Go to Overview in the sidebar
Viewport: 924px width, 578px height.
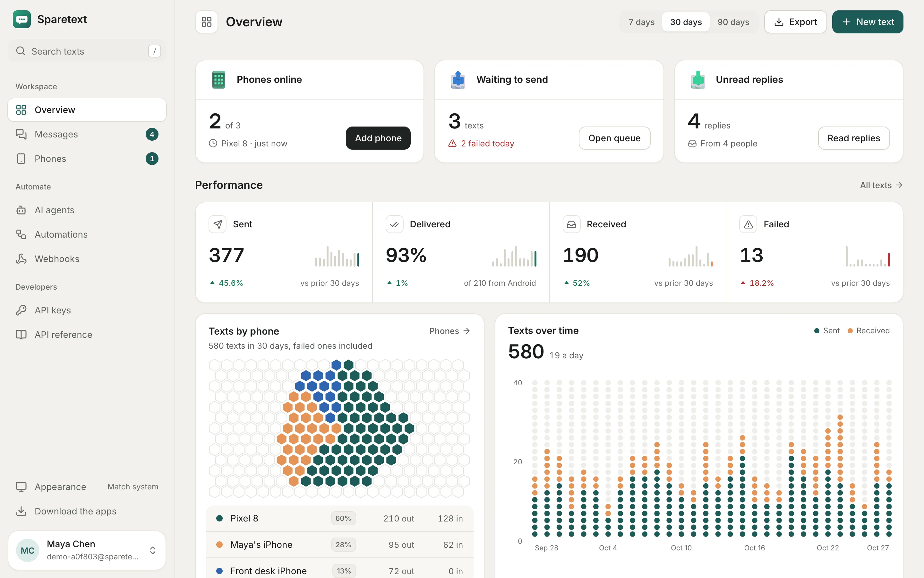tap(87, 110)
